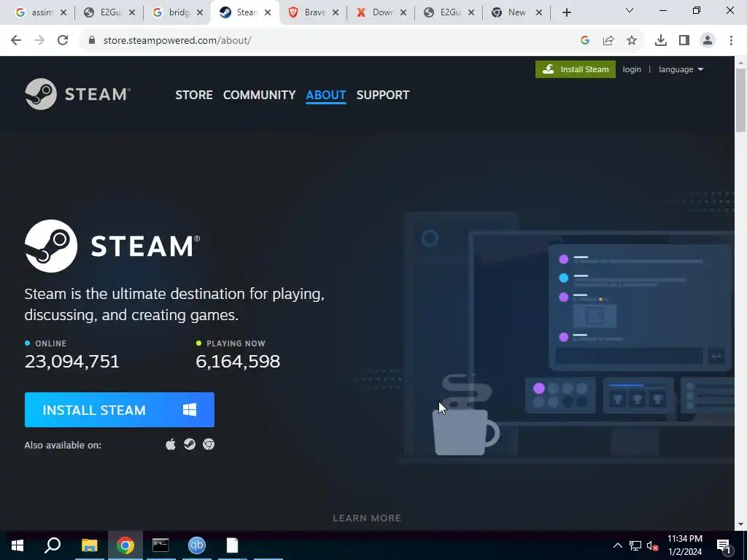Click scrollbar down arrow
This screenshot has height=560, width=747.
pos(741,524)
